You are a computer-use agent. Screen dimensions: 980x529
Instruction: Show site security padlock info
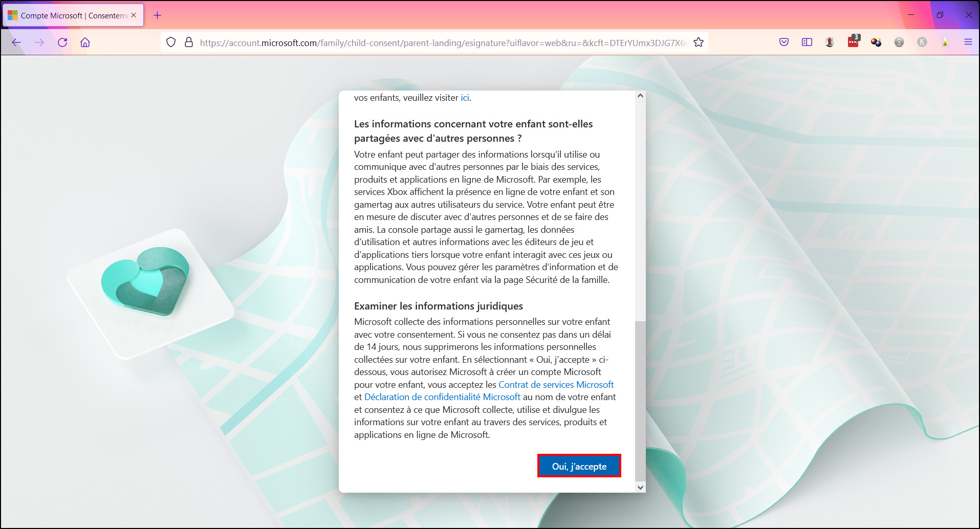(189, 42)
